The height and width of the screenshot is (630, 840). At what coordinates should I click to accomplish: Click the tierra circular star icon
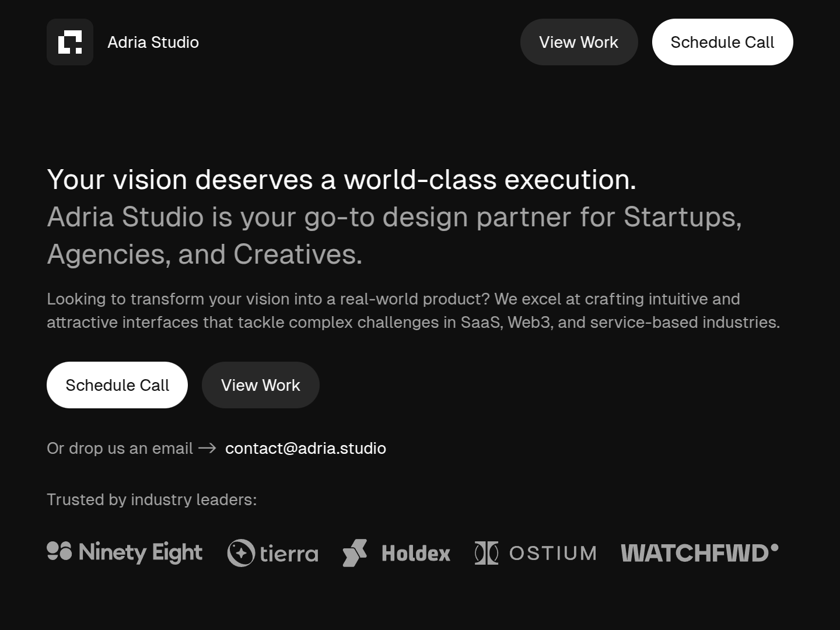tap(241, 553)
